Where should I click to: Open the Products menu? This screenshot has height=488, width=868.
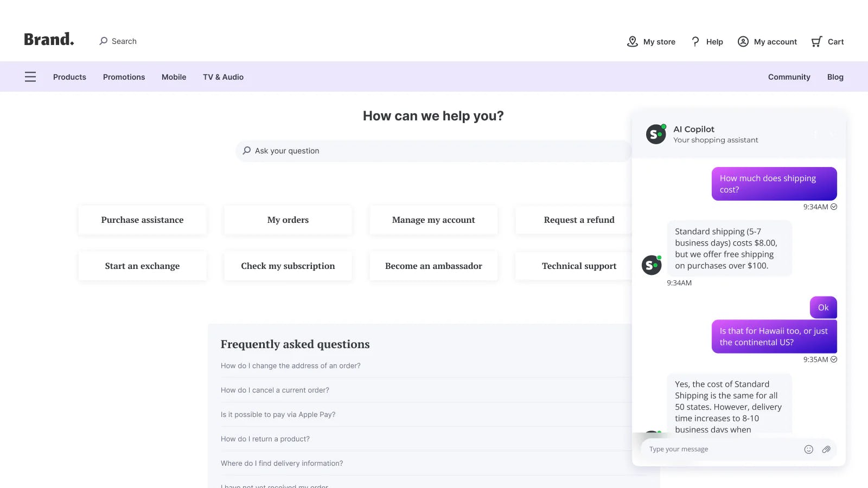click(x=69, y=77)
